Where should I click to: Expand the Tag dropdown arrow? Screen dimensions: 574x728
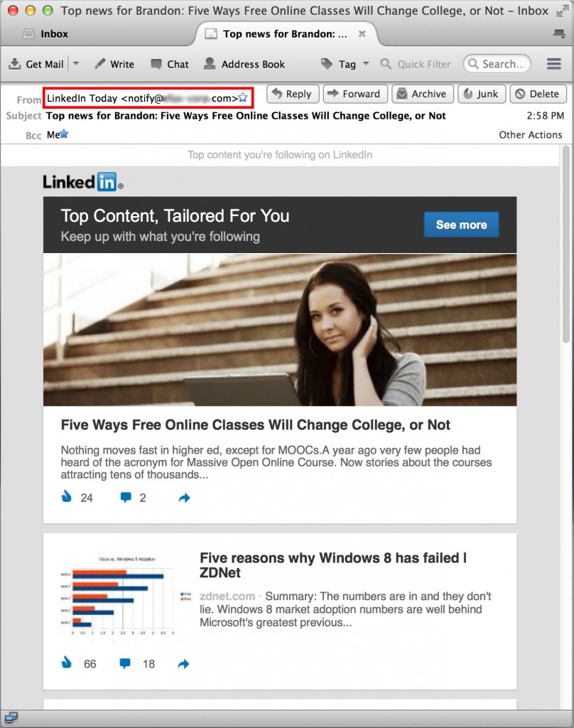coord(366,63)
